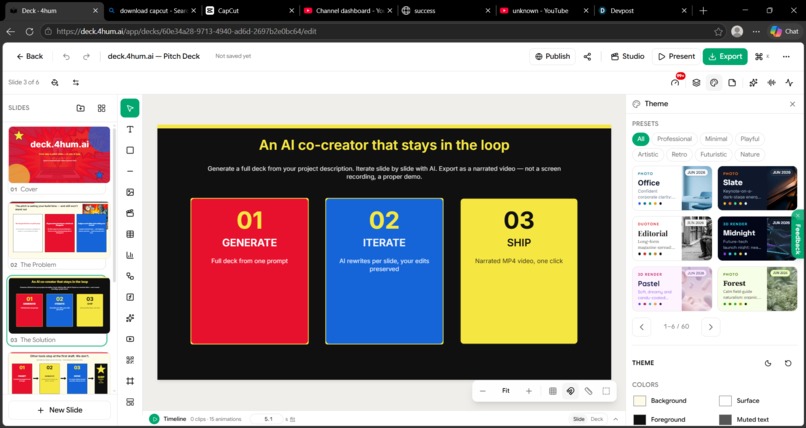
Task: Open the three-dot more options menu
Action: tap(786, 57)
